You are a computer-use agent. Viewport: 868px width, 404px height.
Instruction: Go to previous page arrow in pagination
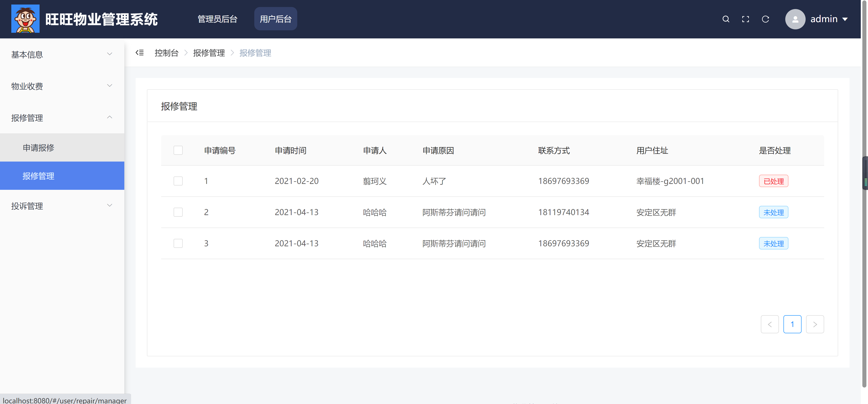pyautogui.click(x=770, y=324)
